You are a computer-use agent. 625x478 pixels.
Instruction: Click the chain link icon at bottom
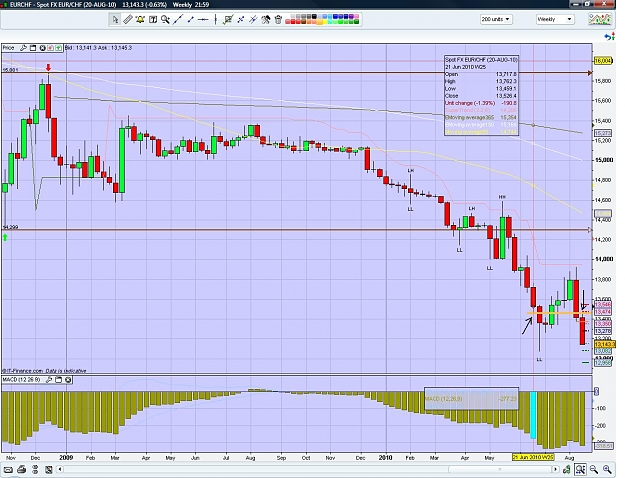pos(35,470)
